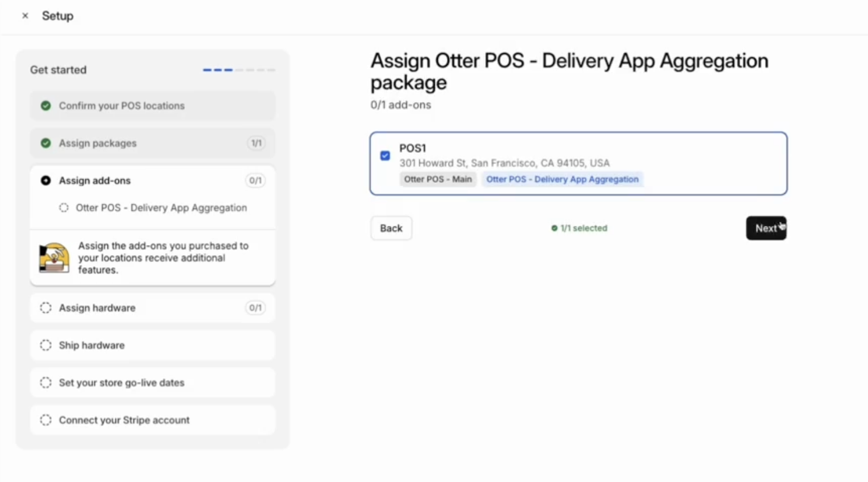Open the Assign packages step

coord(98,143)
